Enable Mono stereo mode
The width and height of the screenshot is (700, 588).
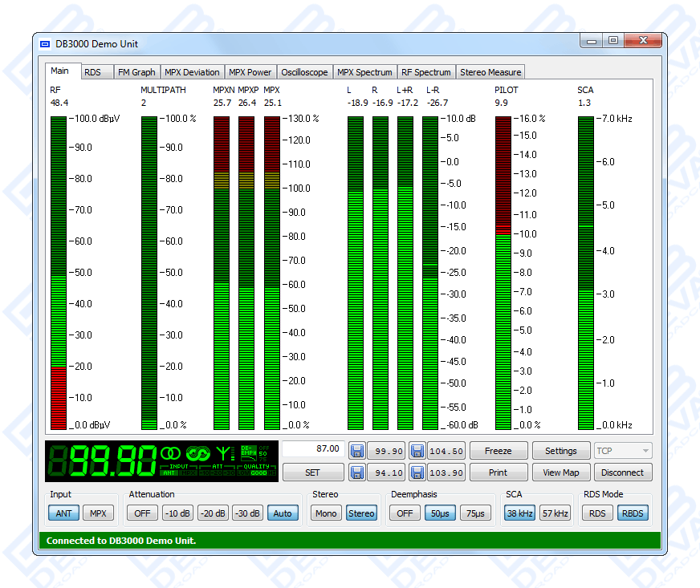[326, 513]
